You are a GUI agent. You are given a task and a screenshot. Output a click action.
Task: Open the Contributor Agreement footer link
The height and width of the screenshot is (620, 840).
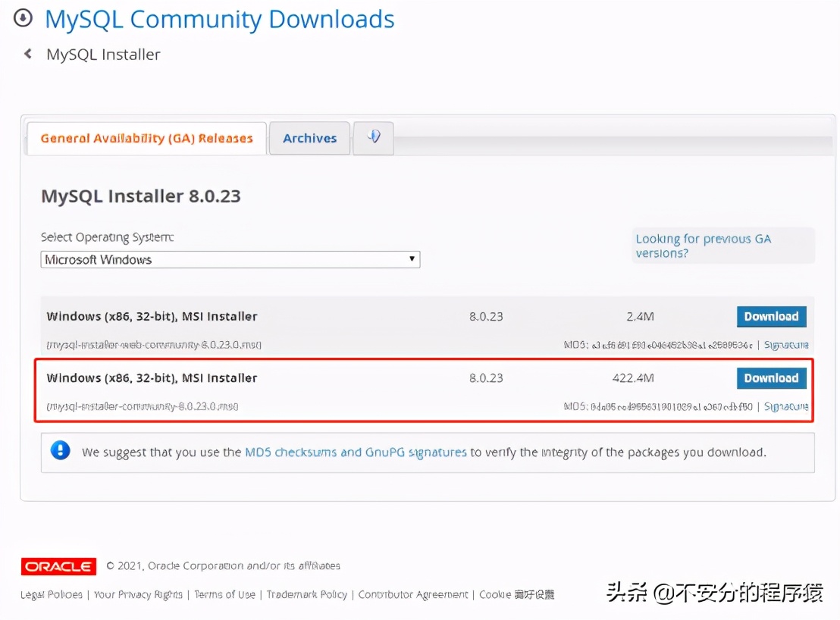pos(413,594)
